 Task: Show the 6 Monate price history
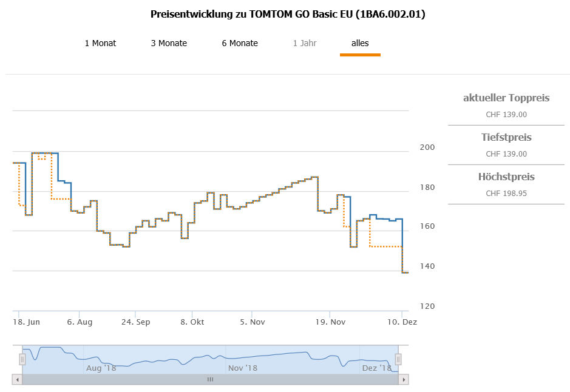(x=240, y=43)
